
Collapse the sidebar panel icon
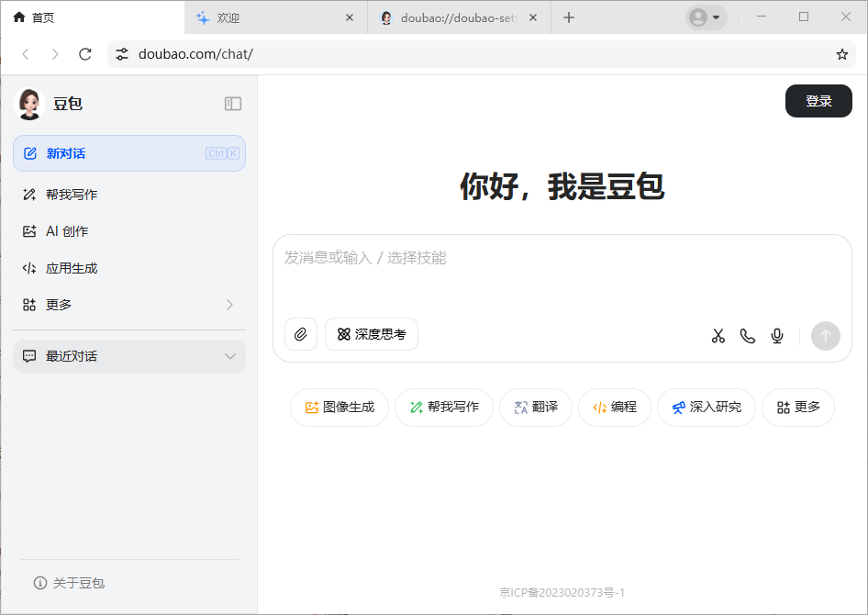click(x=232, y=104)
